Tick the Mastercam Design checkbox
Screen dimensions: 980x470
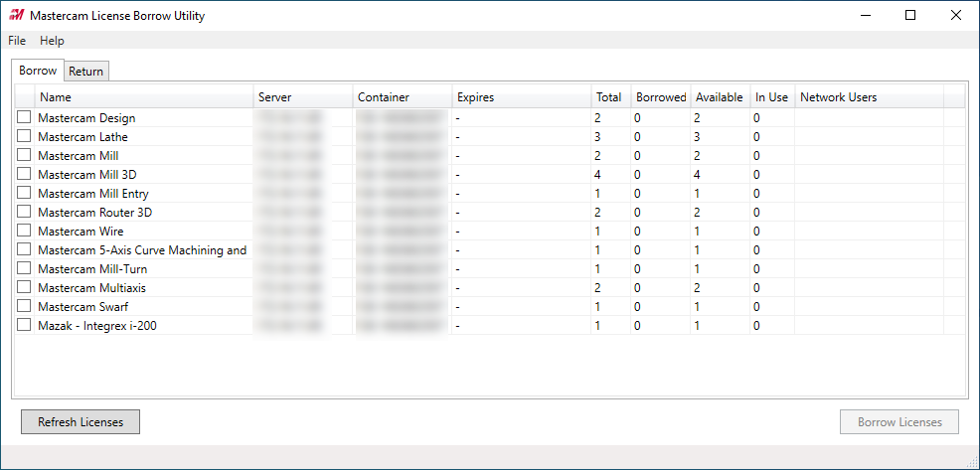(24, 117)
